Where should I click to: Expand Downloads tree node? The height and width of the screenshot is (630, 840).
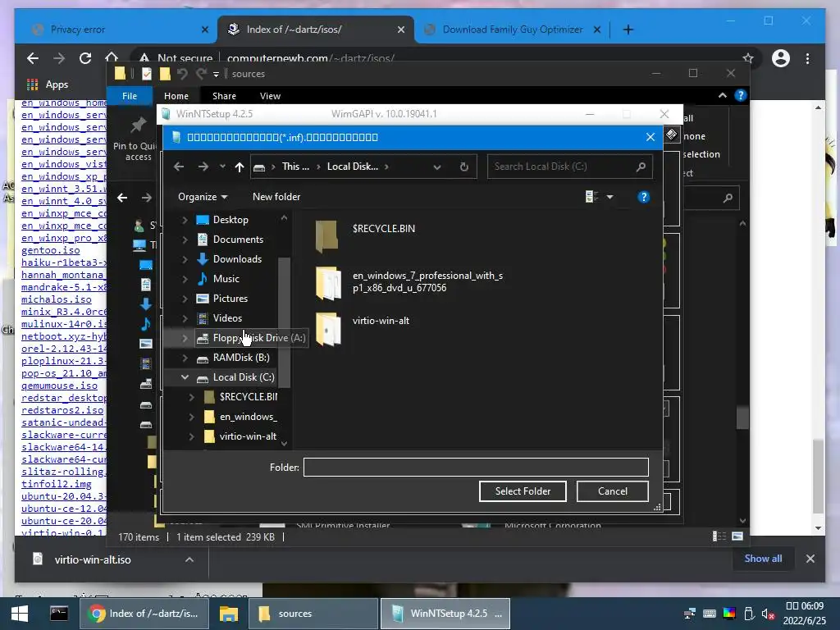coord(185,259)
